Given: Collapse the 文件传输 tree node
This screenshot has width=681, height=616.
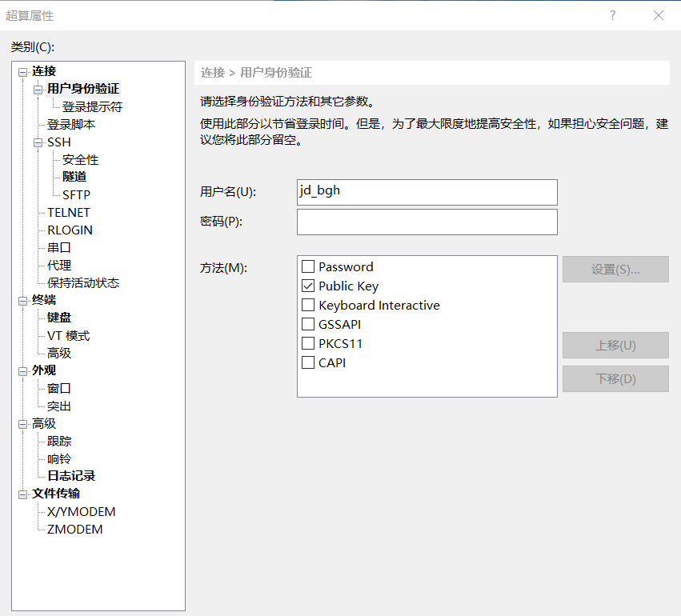Looking at the screenshot, I should point(22,494).
